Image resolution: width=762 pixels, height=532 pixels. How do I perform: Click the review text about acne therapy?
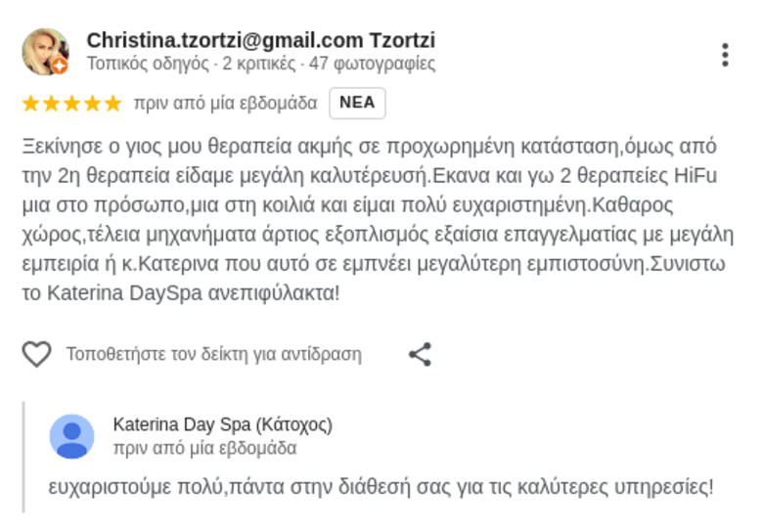pyautogui.click(x=377, y=219)
